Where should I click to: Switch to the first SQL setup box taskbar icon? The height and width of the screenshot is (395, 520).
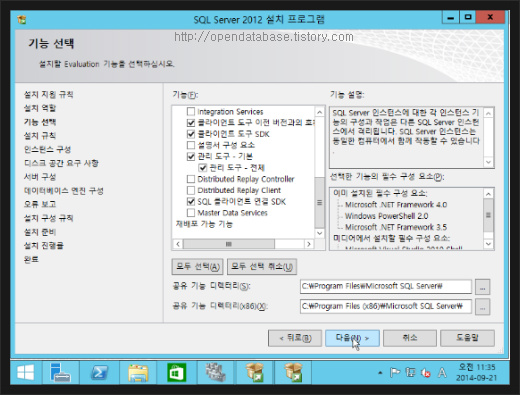point(255,372)
